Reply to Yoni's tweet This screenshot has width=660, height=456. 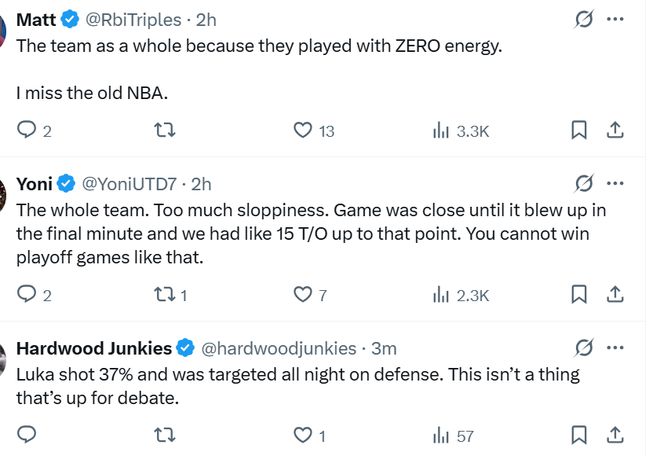(28, 294)
